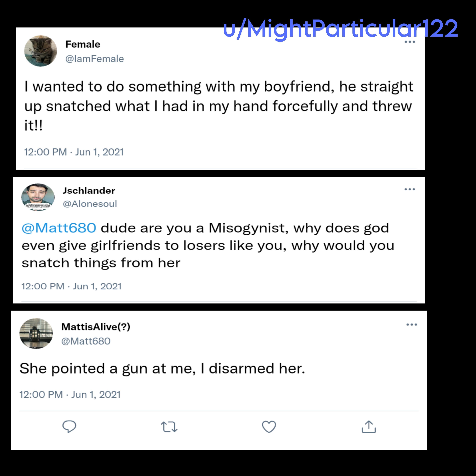Click the share upload icon

click(369, 427)
